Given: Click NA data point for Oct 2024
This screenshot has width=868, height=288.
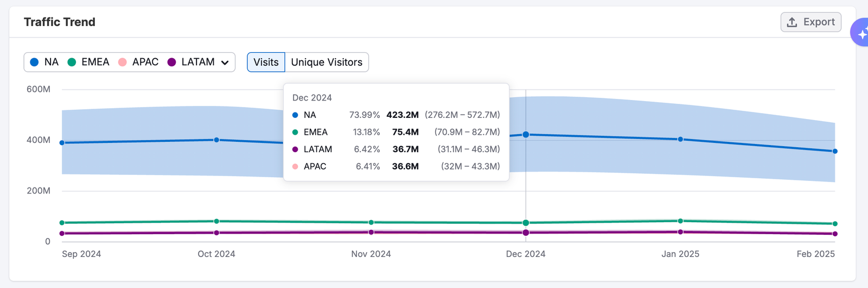Looking at the screenshot, I should [x=216, y=140].
